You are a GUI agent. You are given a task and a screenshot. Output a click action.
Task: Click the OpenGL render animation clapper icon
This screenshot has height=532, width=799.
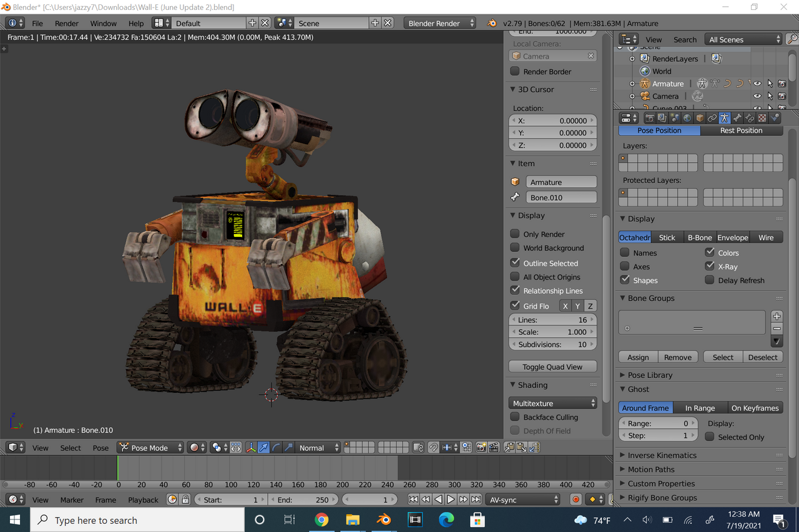tap(494, 447)
